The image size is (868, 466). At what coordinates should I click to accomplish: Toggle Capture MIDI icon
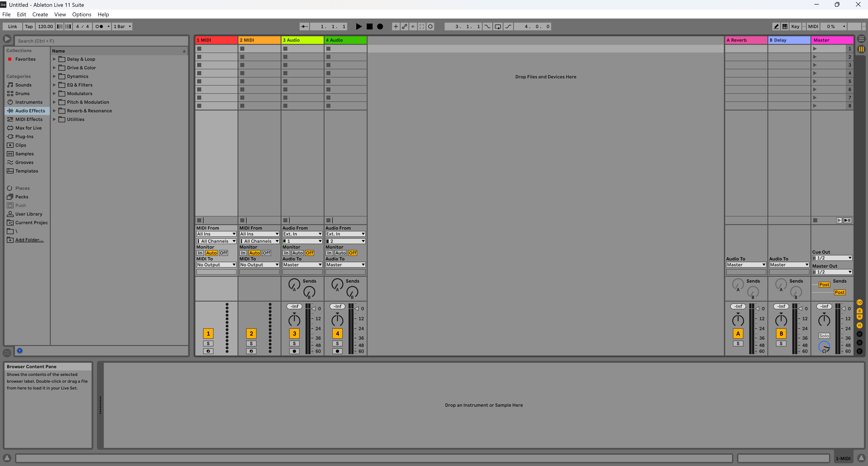422,26
